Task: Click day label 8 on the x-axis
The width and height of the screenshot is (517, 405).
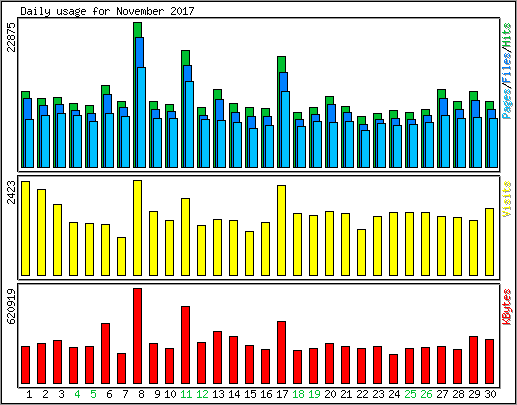Action: [x=141, y=394]
